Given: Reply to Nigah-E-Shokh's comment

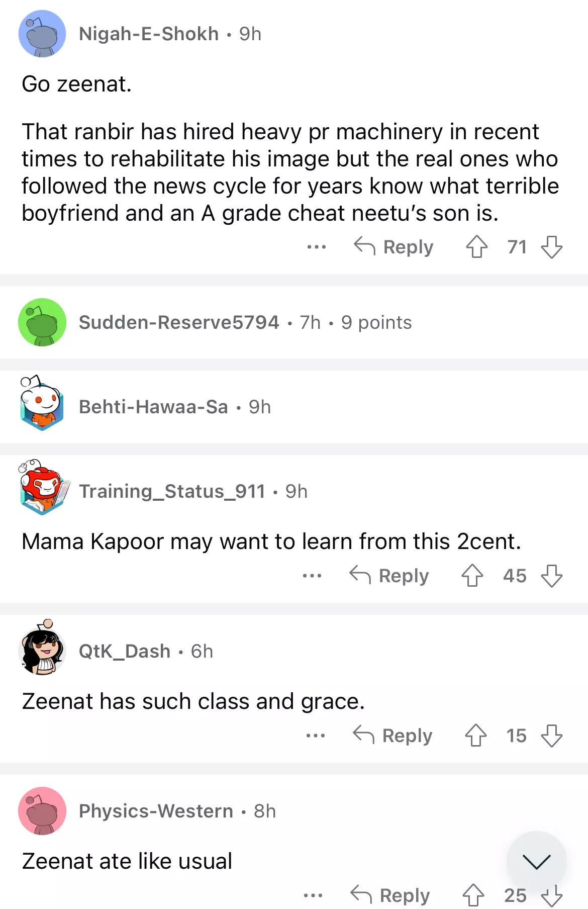Looking at the screenshot, I should [x=394, y=247].
